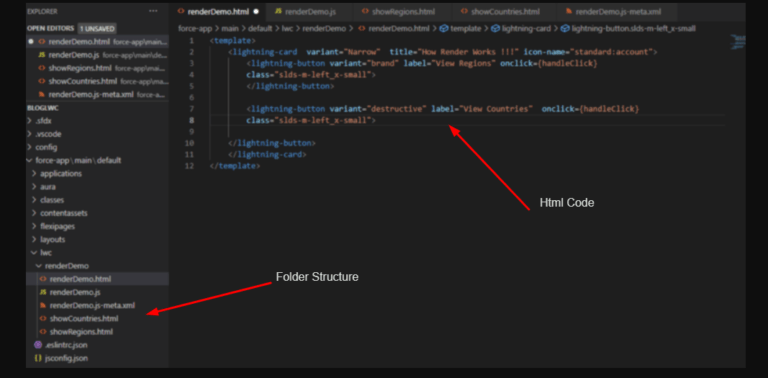Open showRegions.html in Open Editors list

[x=97, y=68]
